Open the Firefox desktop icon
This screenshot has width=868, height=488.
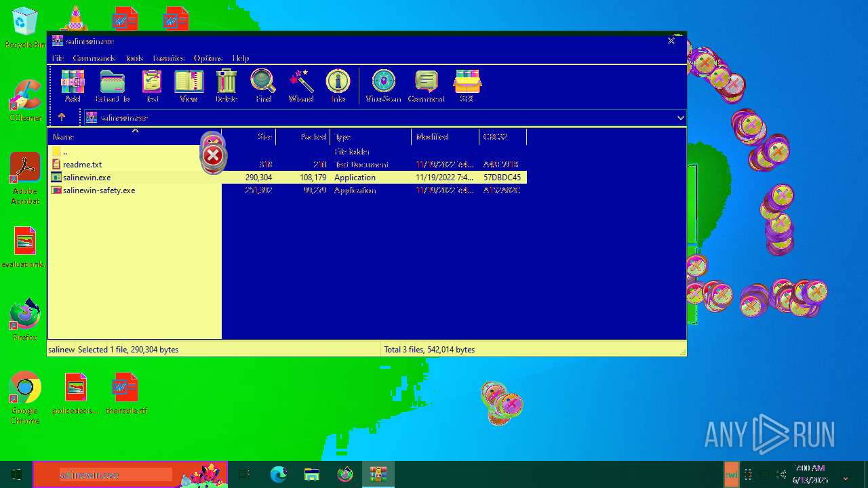[25, 320]
